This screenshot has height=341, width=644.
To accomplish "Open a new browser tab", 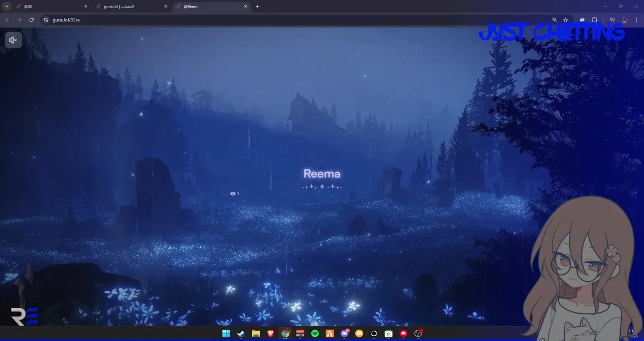I will point(258,7).
